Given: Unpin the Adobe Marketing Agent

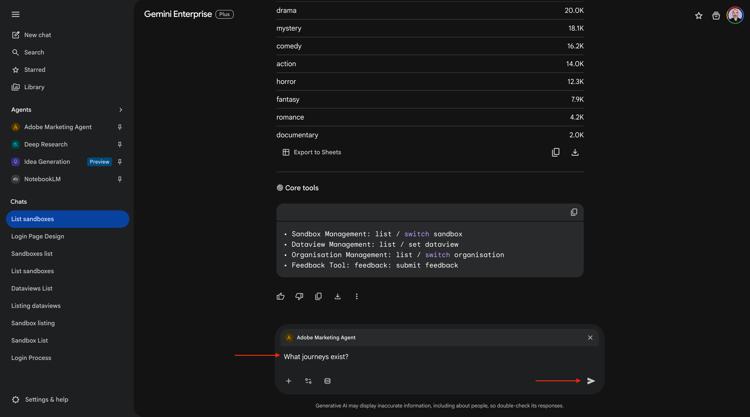Looking at the screenshot, I should [120, 127].
